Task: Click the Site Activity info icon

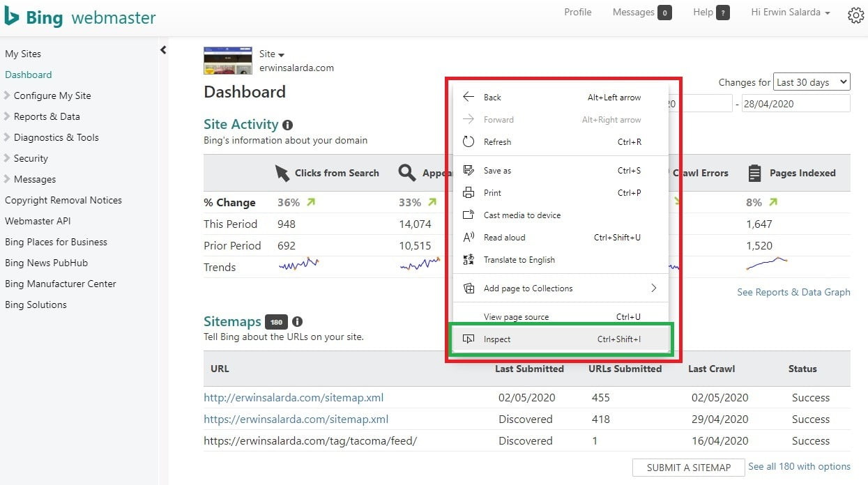Action: point(287,125)
